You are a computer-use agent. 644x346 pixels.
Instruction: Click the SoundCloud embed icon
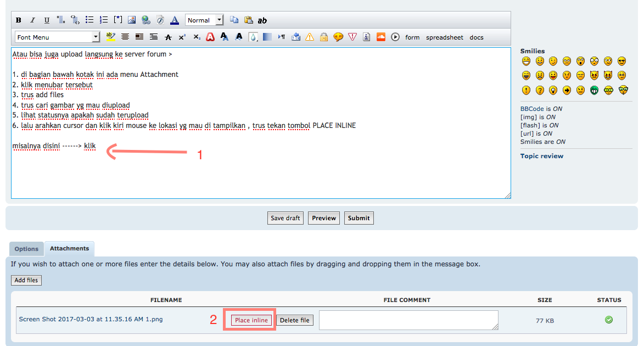click(x=381, y=37)
